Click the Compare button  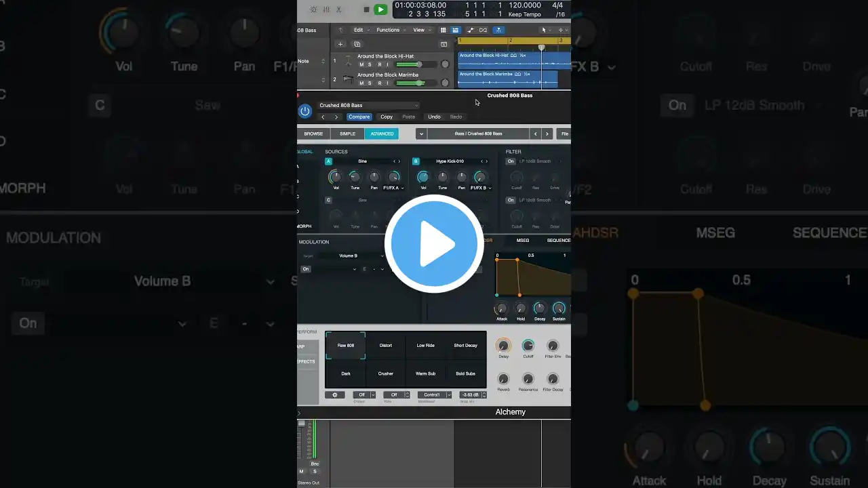click(x=359, y=117)
